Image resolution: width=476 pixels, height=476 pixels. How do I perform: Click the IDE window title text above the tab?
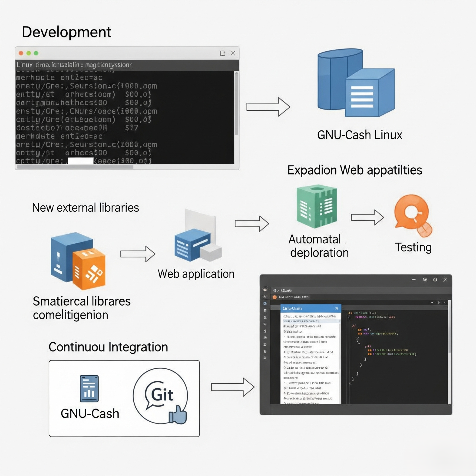[282, 291]
